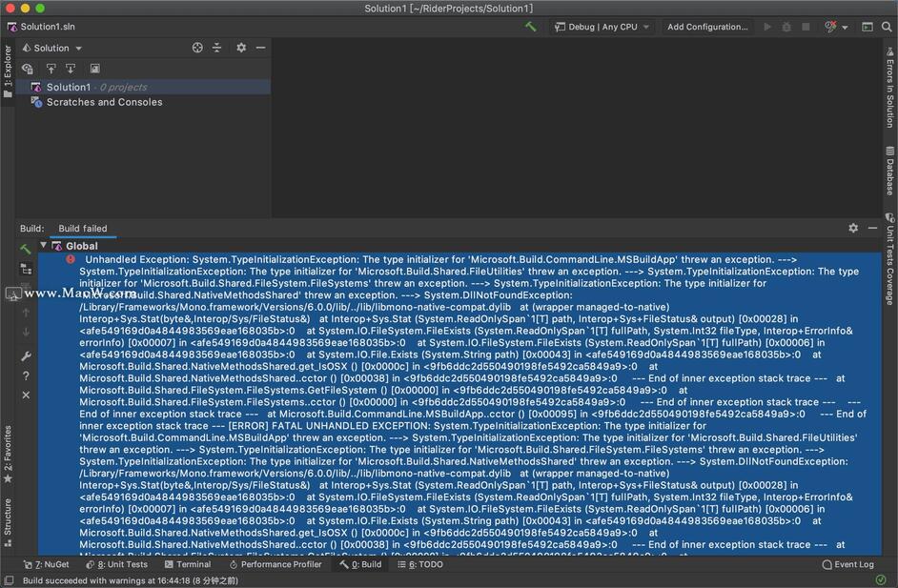898x588 pixels.
Task: Collapse all items in Solution explorer
Action: click(217, 48)
